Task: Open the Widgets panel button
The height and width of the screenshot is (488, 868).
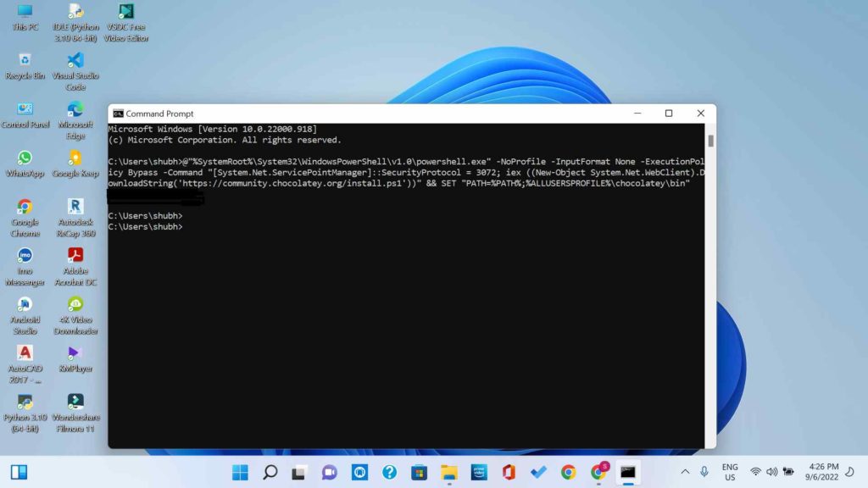Action: tap(19, 472)
